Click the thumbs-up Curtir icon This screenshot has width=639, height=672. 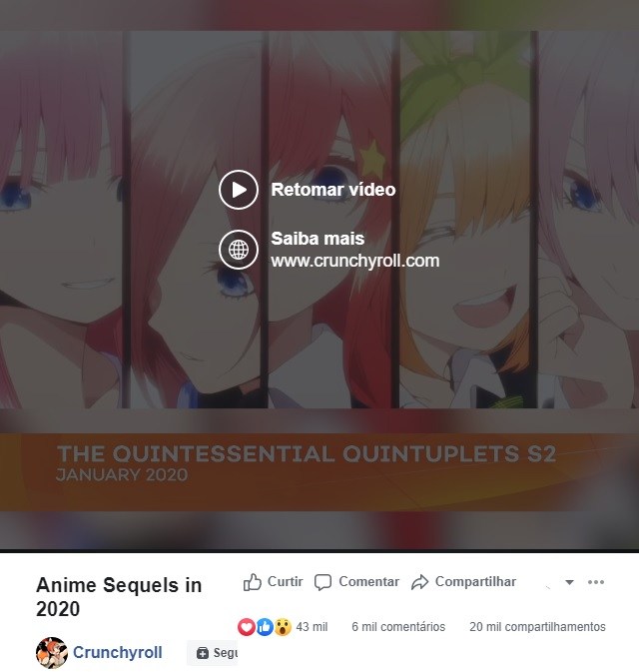click(252, 582)
